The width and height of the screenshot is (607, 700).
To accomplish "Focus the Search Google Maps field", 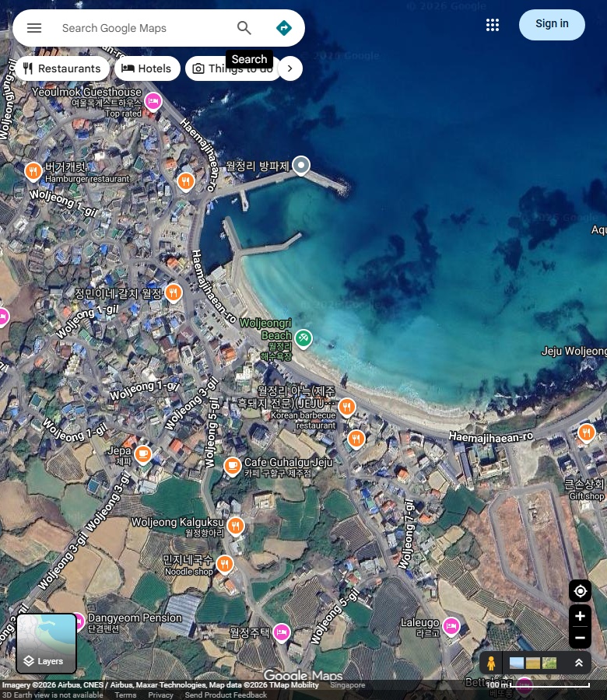I will pos(143,28).
